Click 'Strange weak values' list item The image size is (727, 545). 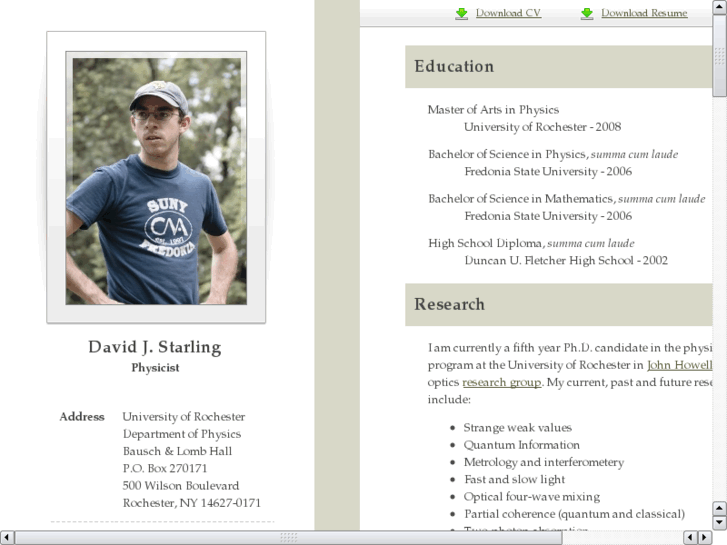click(517, 428)
